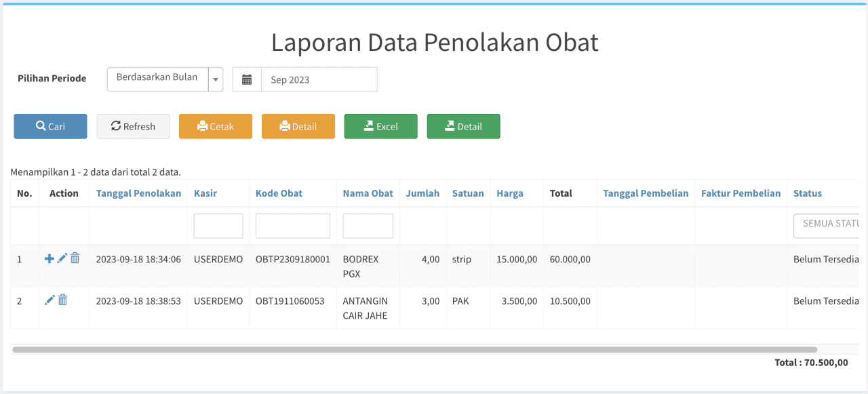
Task: Click the blue Cari search button
Action: (x=51, y=126)
